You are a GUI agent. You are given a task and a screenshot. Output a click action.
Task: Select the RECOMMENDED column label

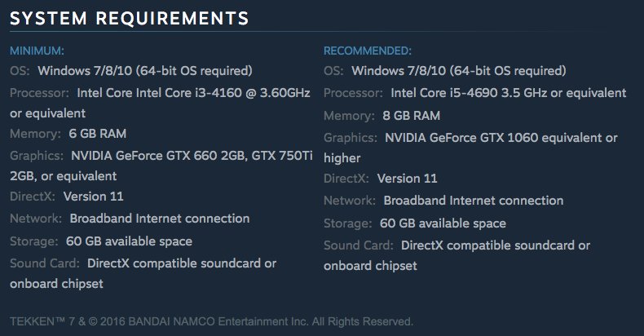368,51
